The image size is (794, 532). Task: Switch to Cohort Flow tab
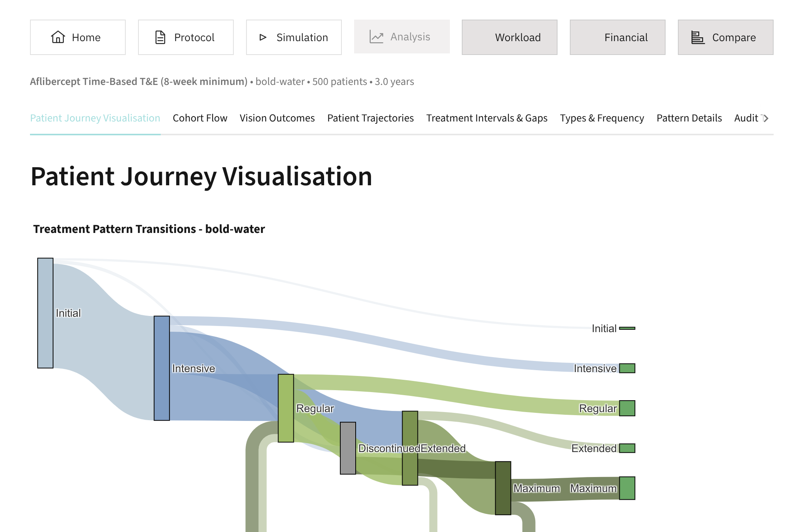coord(200,118)
